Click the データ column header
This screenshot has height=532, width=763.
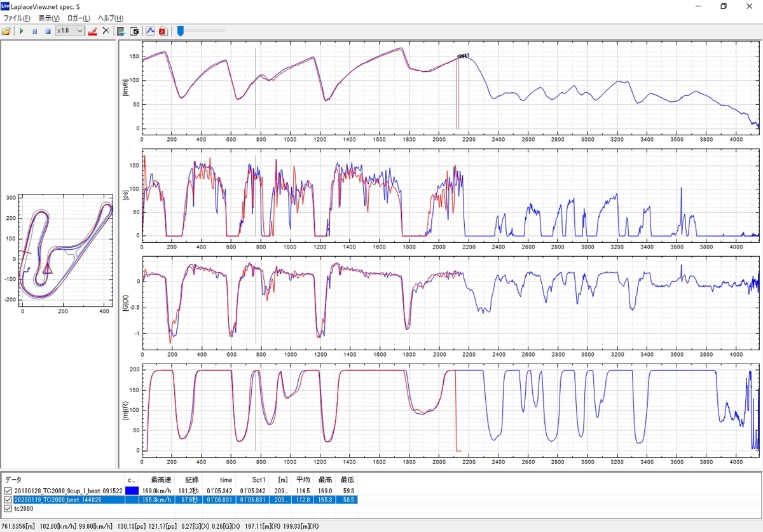coord(64,480)
